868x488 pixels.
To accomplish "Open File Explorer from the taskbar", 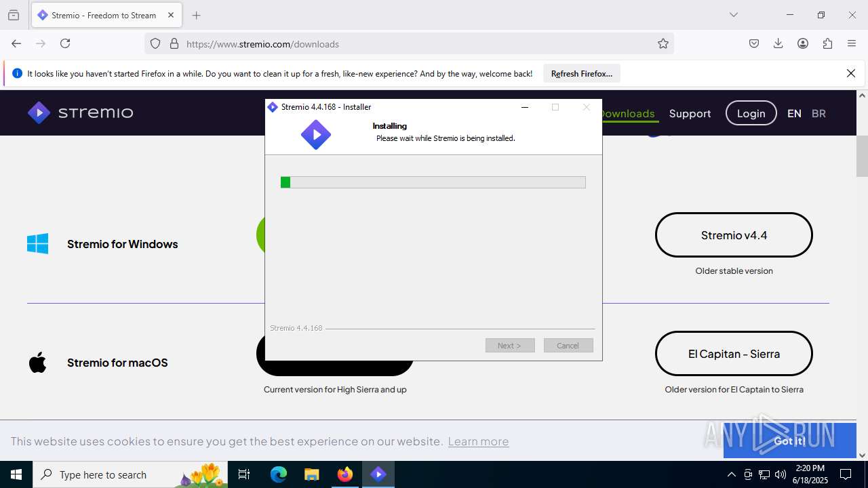I will [312, 474].
